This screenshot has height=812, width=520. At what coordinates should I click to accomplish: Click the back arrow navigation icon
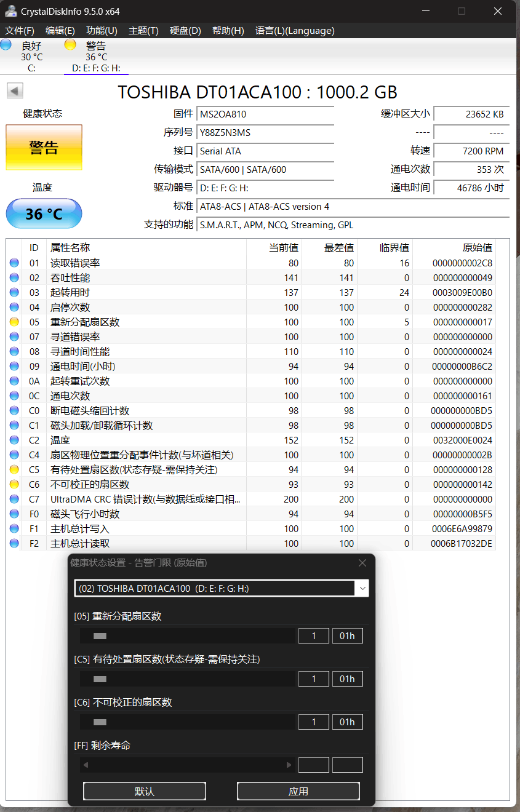(x=14, y=90)
